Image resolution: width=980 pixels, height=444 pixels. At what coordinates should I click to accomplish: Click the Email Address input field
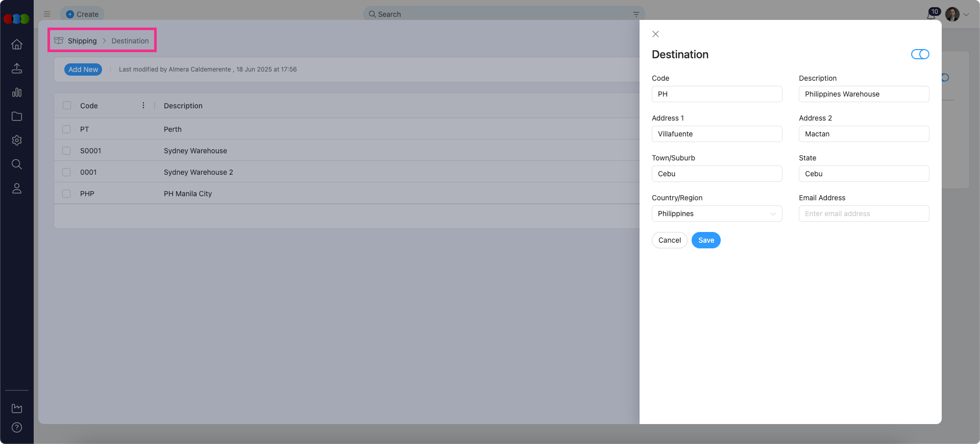coord(864,214)
